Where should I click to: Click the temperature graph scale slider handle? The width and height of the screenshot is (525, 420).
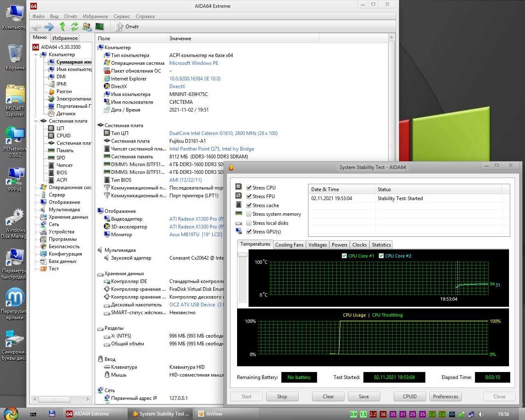(x=242, y=255)
